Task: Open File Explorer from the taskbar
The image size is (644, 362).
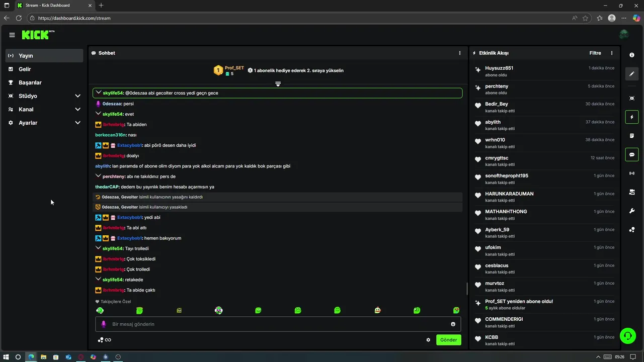Action: click(43, 357)
